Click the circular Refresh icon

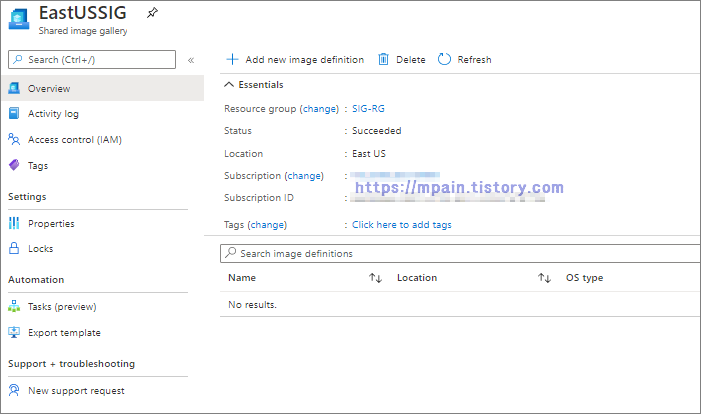coord(444,59)
